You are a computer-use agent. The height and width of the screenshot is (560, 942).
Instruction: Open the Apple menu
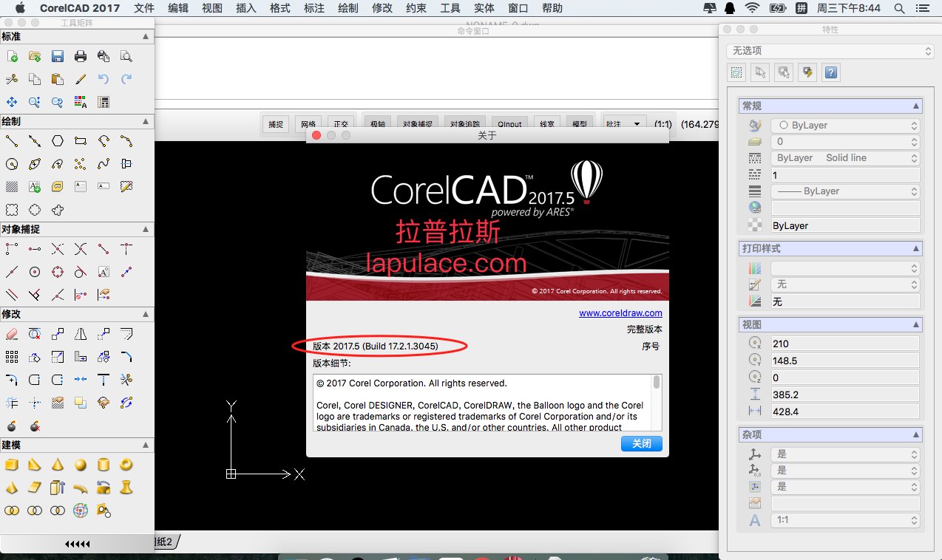tap(20, 8)
